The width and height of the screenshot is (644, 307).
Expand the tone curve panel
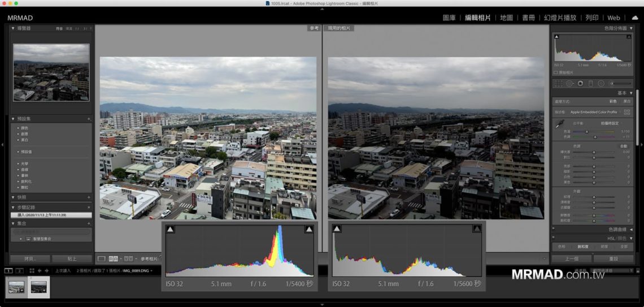[631, 229]
